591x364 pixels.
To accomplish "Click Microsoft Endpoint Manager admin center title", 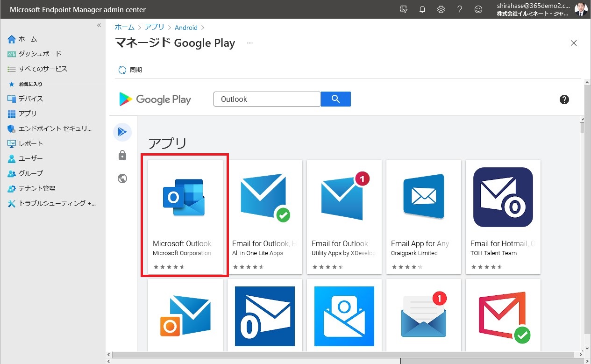I will click(78, 9).
